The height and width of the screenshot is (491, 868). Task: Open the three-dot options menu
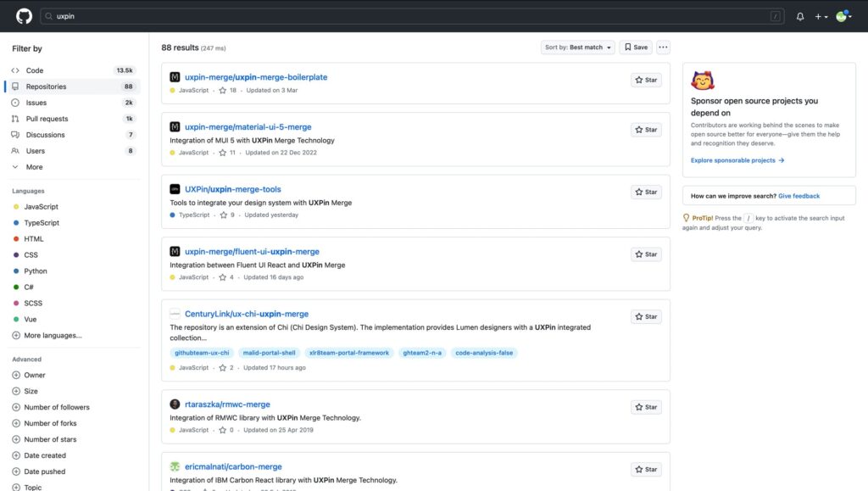663,47
